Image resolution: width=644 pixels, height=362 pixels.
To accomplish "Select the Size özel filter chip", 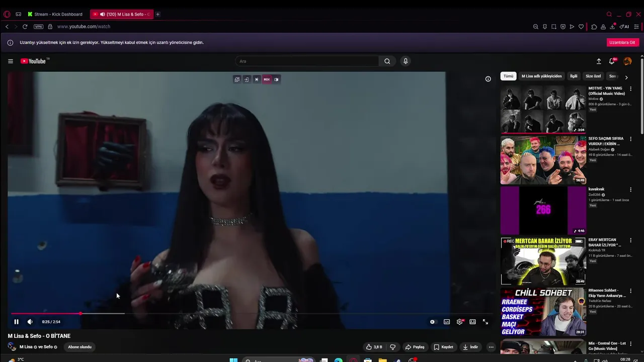I will pyautogui.click(x=593, y=76).
